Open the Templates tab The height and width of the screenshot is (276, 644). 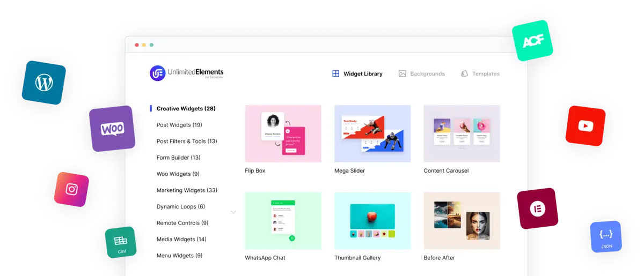pyautogui.click(x=480, y=74)
